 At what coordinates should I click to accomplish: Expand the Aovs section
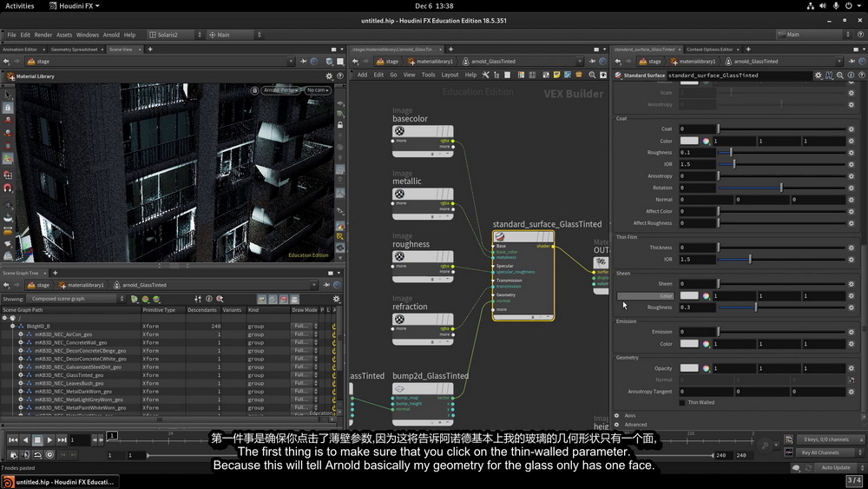click(x=616, y=415)
